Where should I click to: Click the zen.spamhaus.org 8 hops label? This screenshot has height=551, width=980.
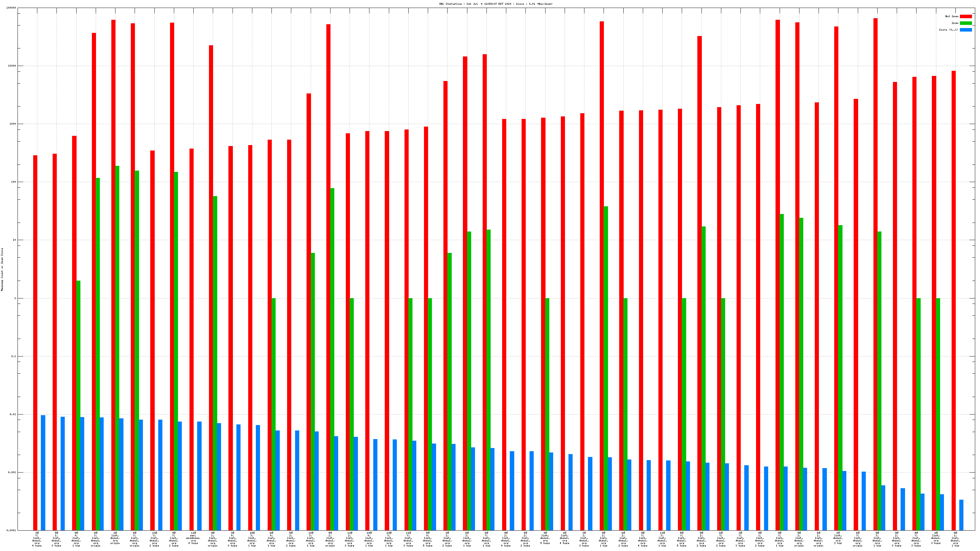(193, 538)
